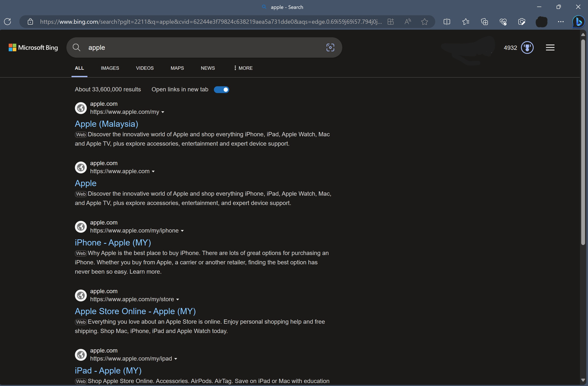Refresh the current page

point(7,22)
